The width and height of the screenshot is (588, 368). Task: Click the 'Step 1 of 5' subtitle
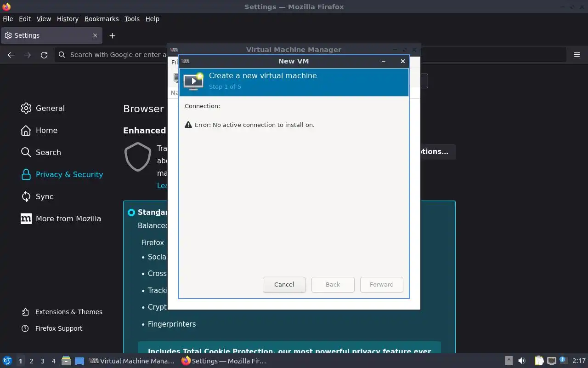[x=225, y=86]
